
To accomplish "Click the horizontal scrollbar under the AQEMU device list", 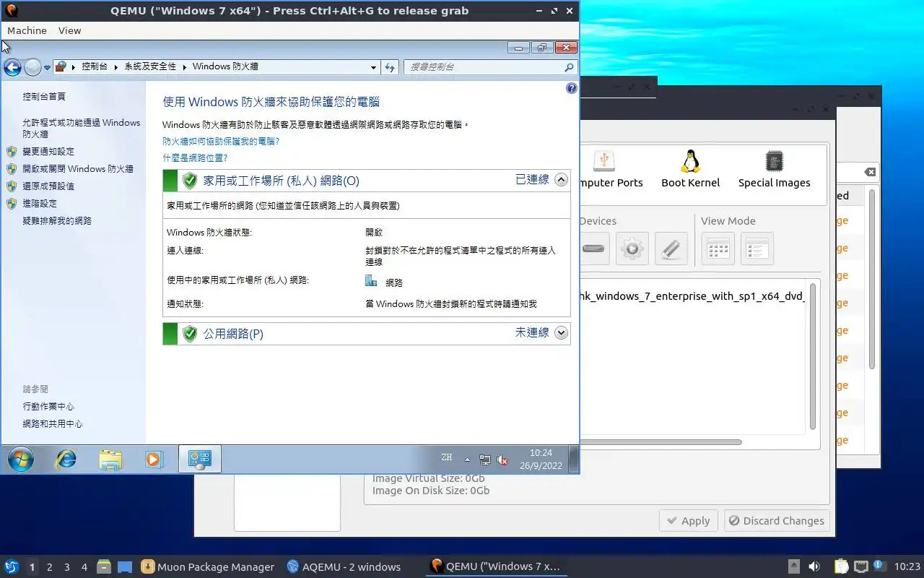I will (661, 442).
